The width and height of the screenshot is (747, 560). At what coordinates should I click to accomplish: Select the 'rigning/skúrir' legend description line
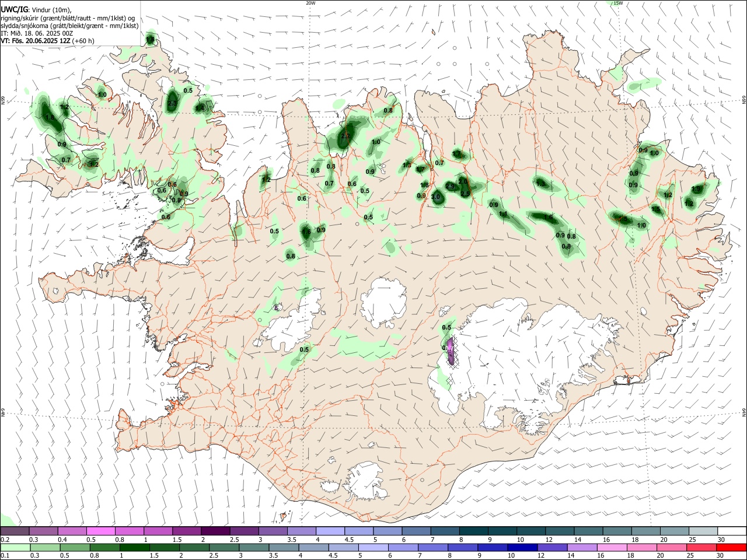pos(68,18)
